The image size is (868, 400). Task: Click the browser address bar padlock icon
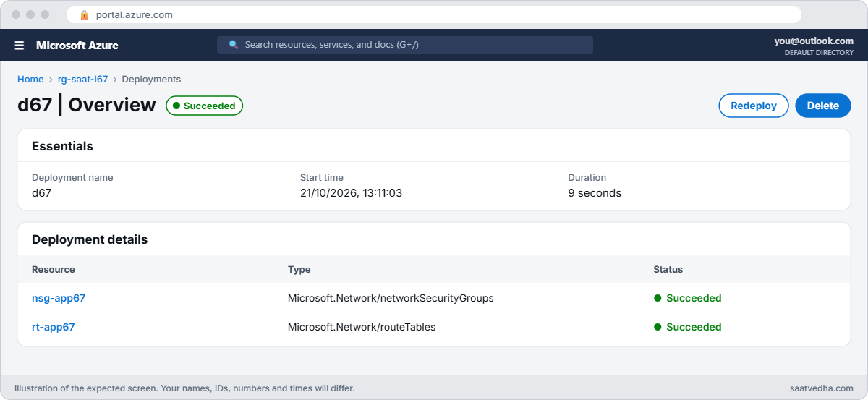pos(85,14)
